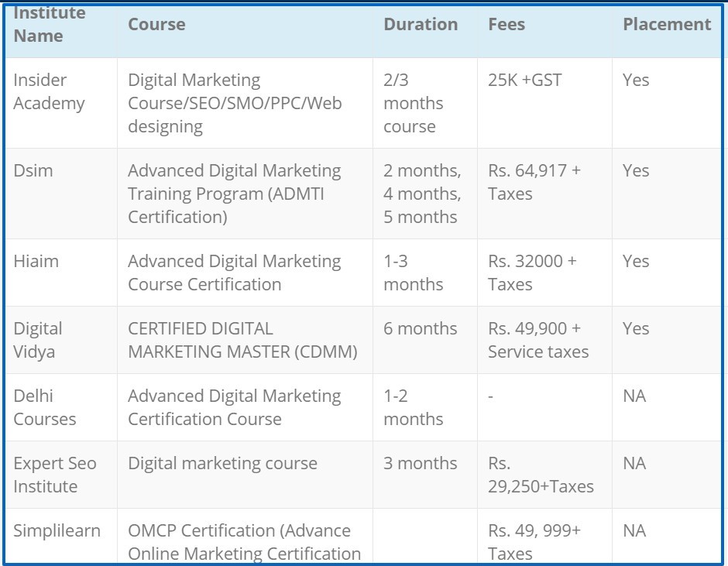Click the 'CERTIFIED DIGITAL MARKETING MASTER (CDMM)' cell
The width and height of the screenshot is (728, 566).
[246, 340]
